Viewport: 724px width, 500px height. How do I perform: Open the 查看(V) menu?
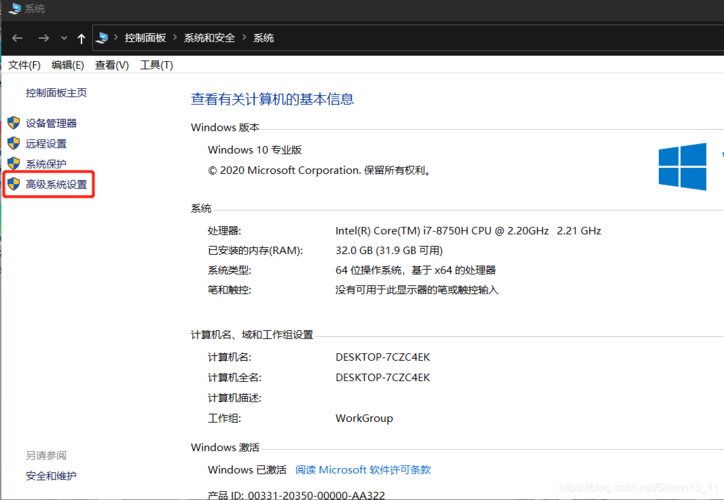[x=111, y=65]
